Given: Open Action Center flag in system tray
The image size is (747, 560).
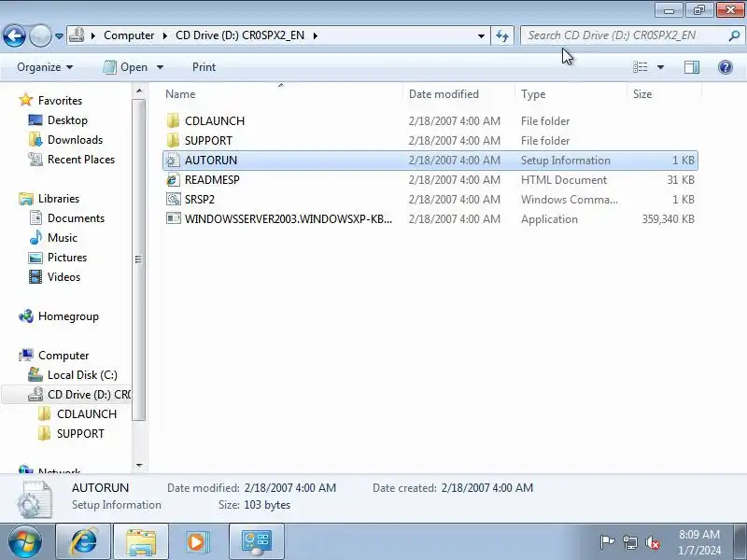Looking at the screenshot, I should tap(607, 541).
